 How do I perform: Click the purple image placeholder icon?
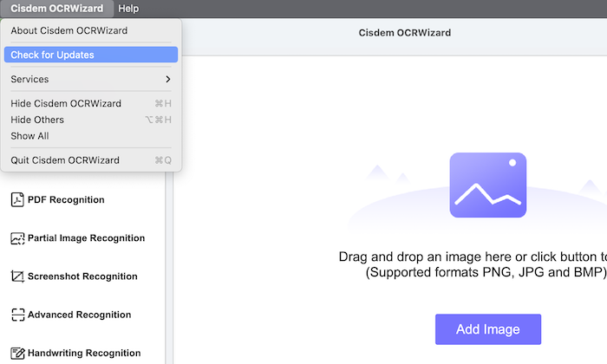click(x=487, y=185)
